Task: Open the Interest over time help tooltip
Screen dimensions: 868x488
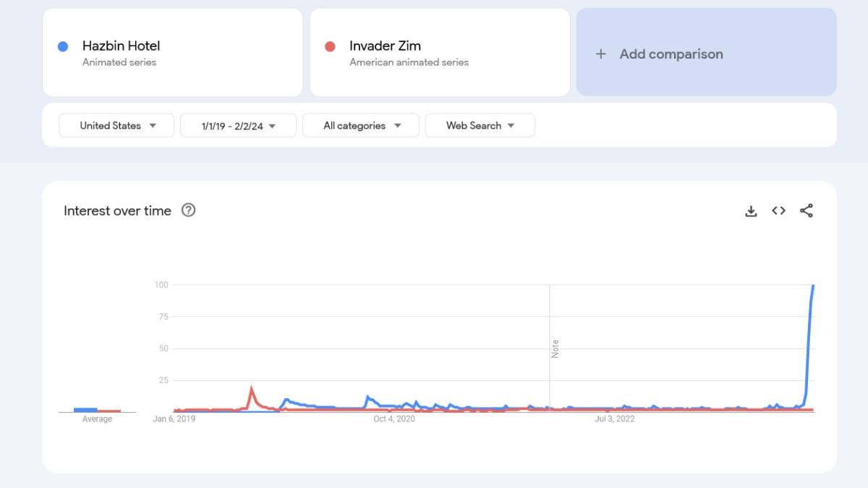Action: tap(188, 211)
